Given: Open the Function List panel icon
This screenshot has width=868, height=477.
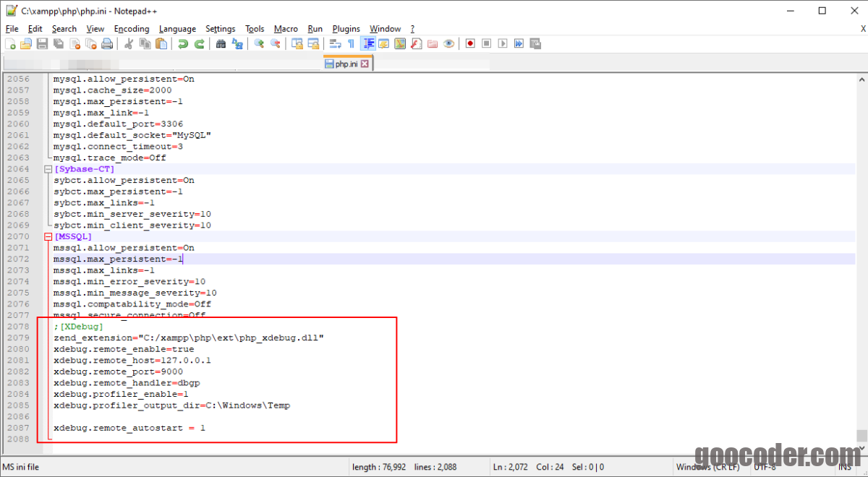Looking at the screenshot, I should 416,43.
